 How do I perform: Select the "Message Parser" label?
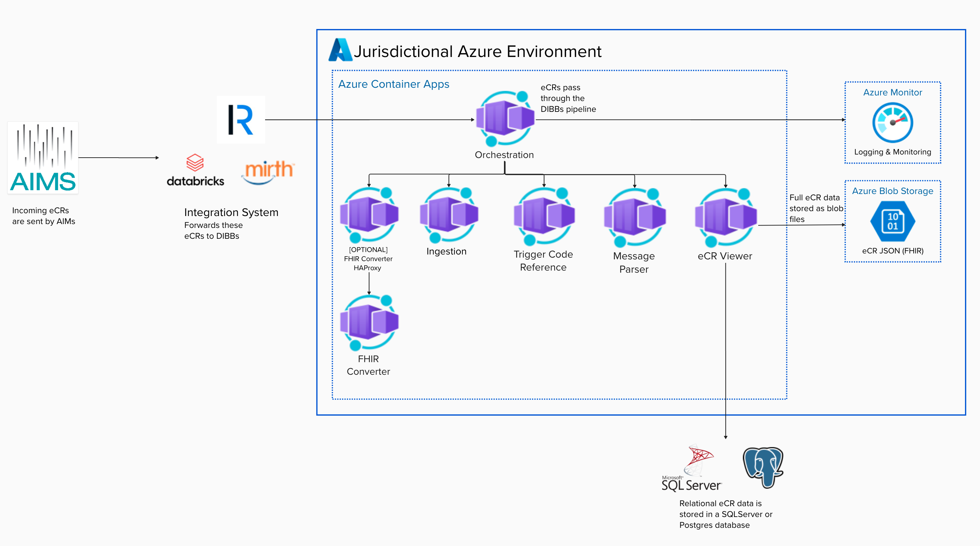(x=634, y=263)
